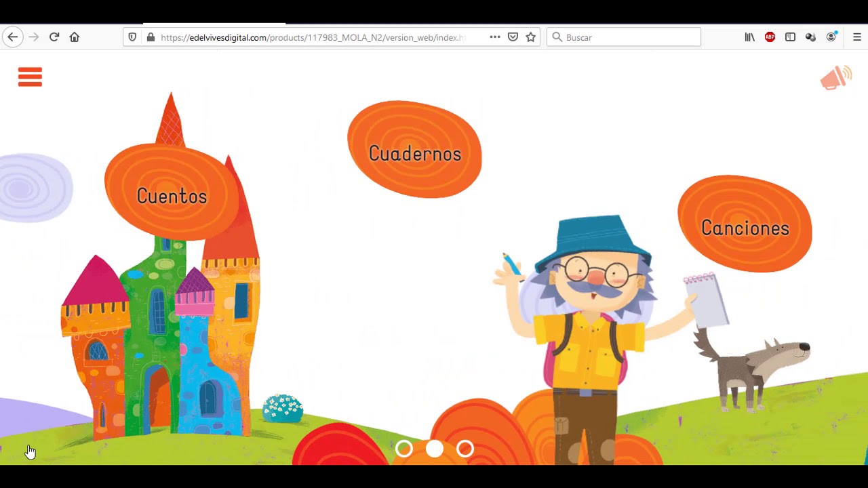Viewport: 868px width, 488px height.
Task: Click the Buscar search field
Action: point(624,37)
